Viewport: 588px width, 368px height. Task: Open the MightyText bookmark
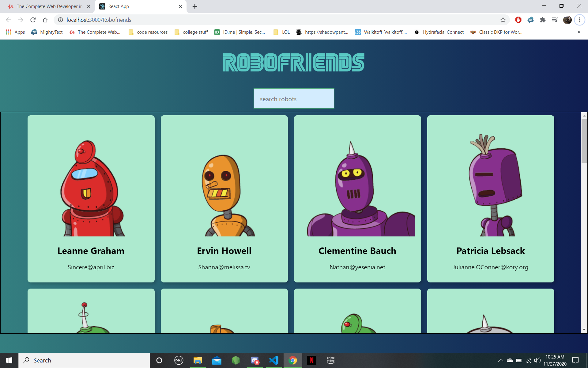click(x=47, y=32)
